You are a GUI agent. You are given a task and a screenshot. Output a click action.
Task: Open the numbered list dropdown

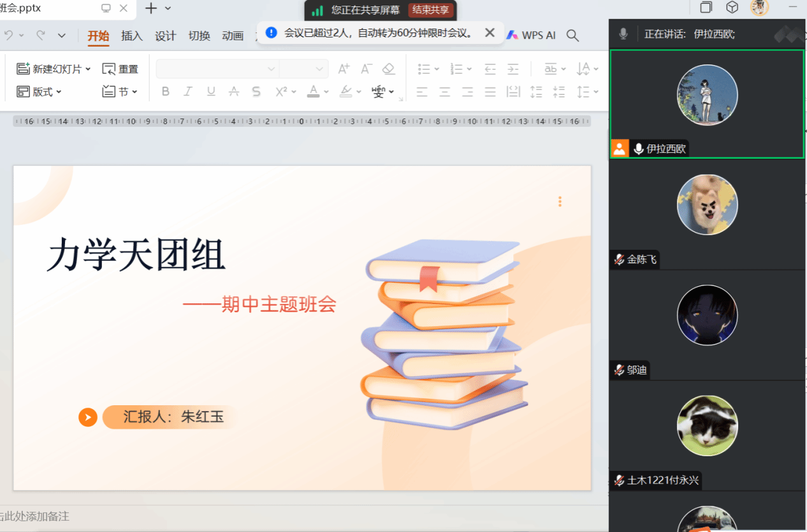469,69
